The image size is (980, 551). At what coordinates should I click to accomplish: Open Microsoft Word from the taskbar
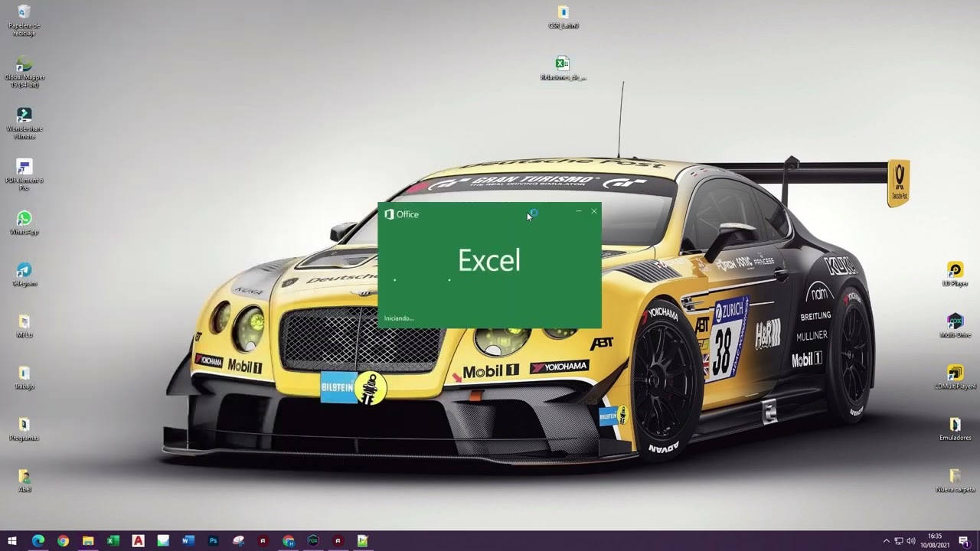coord(188,541)
